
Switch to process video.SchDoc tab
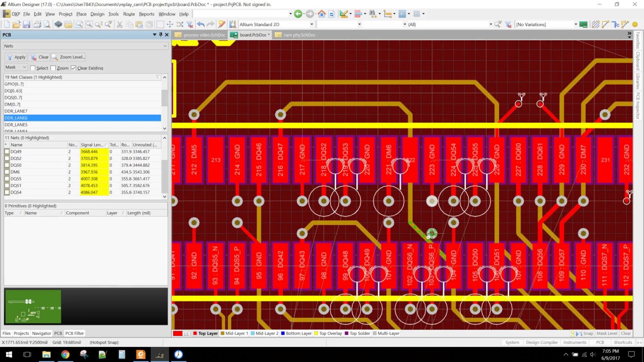coord(201,35)
